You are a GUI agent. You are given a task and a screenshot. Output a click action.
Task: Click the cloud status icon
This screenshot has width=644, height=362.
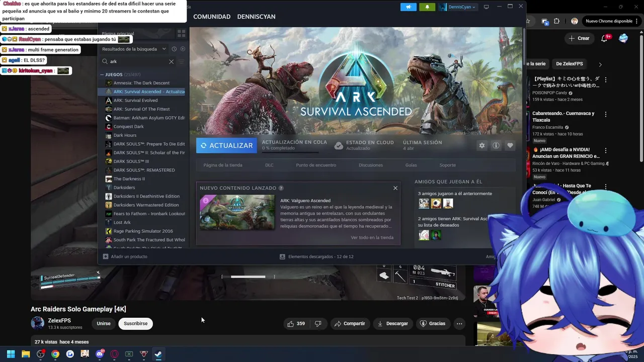[x=339, y=145]
